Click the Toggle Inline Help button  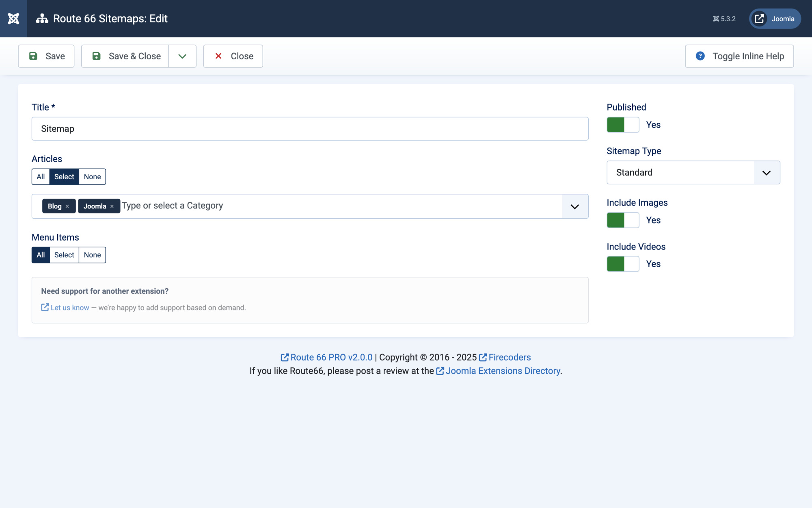click(x=739, y=56)
